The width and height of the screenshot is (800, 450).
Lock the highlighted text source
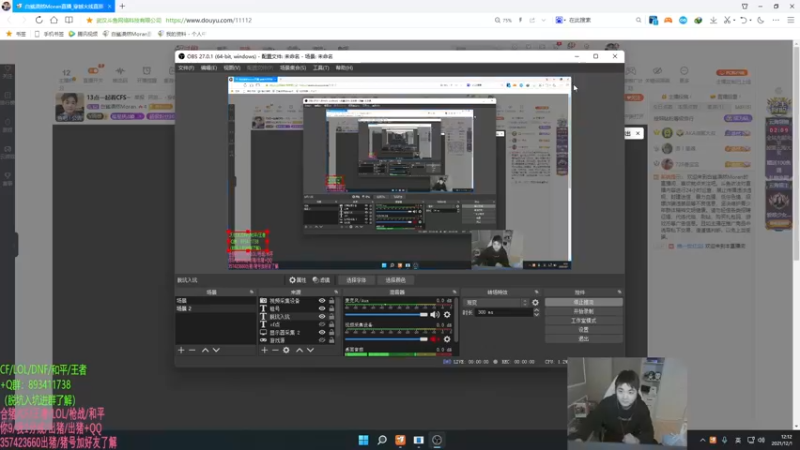coord(332,316)
